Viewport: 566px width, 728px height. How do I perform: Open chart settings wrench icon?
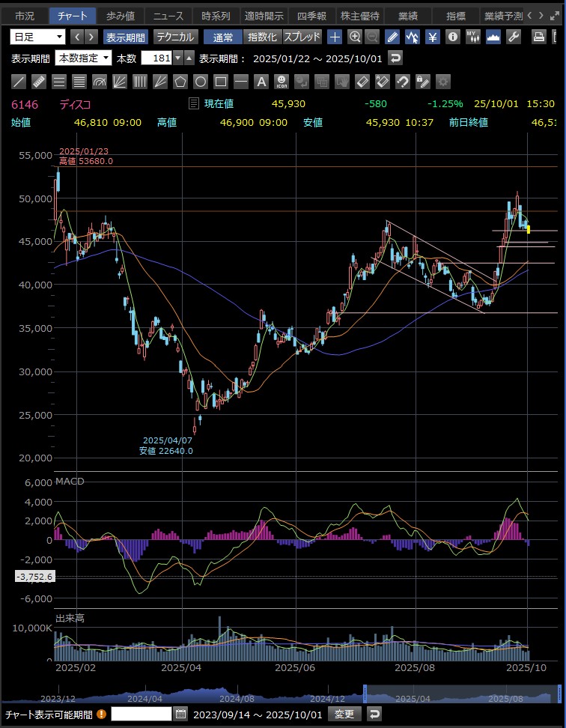[514, 37]
